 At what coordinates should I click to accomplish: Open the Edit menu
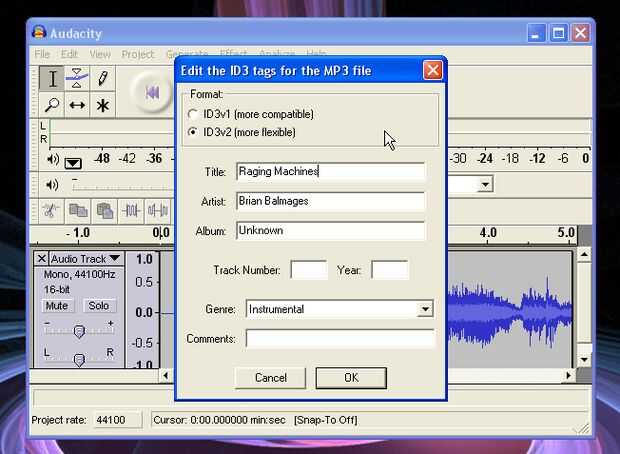pyautogui.click(x=70, y=54)
